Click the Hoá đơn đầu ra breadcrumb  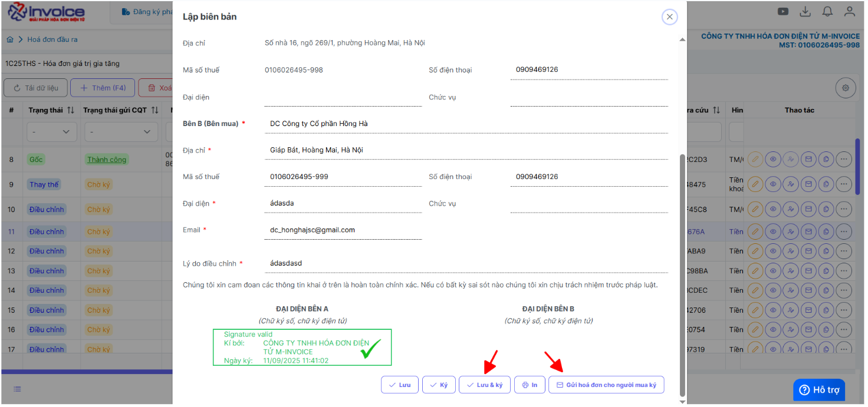click(x=52, y=39)
